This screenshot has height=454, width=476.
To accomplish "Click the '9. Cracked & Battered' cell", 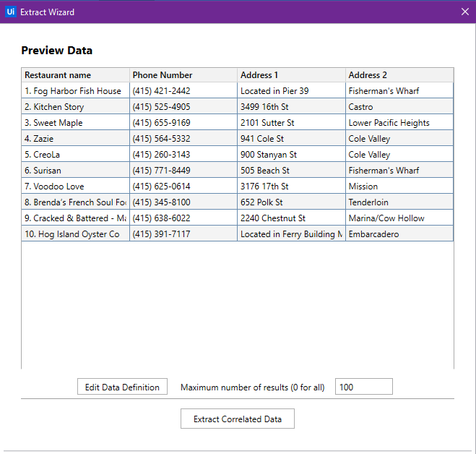I will pyautogui.click(x=76, y=218).
